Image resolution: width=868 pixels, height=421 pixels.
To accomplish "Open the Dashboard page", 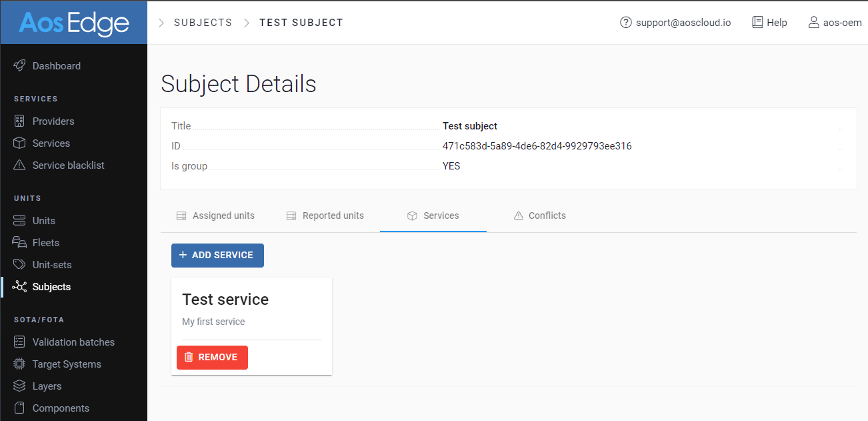I will tap(57, 65).
